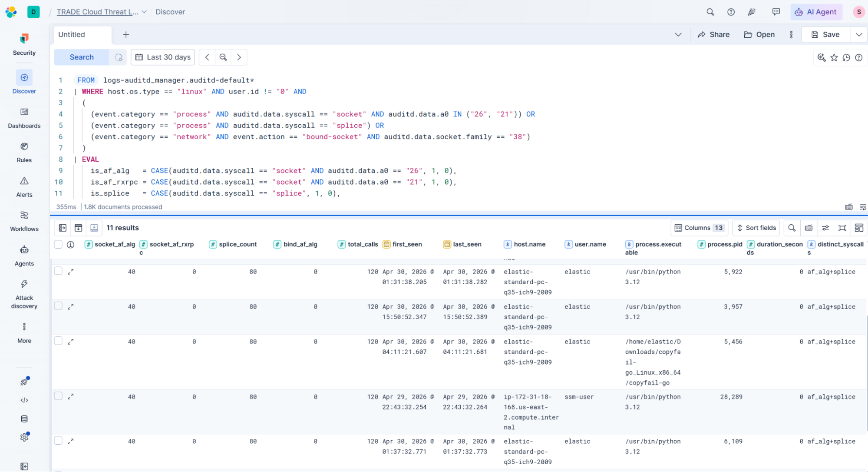
Task: Run the query with Search button
Action: click(x=81, y=57)
